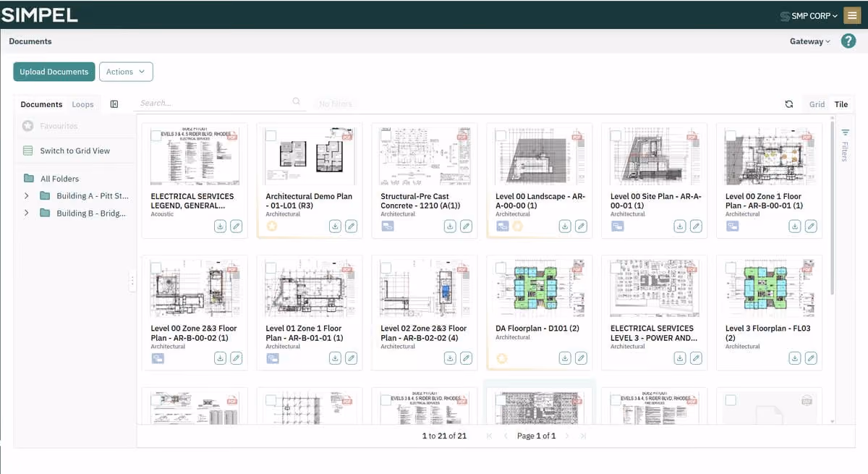
Task: Expand Building B - Bridge folder
Action: coord(27,213)
